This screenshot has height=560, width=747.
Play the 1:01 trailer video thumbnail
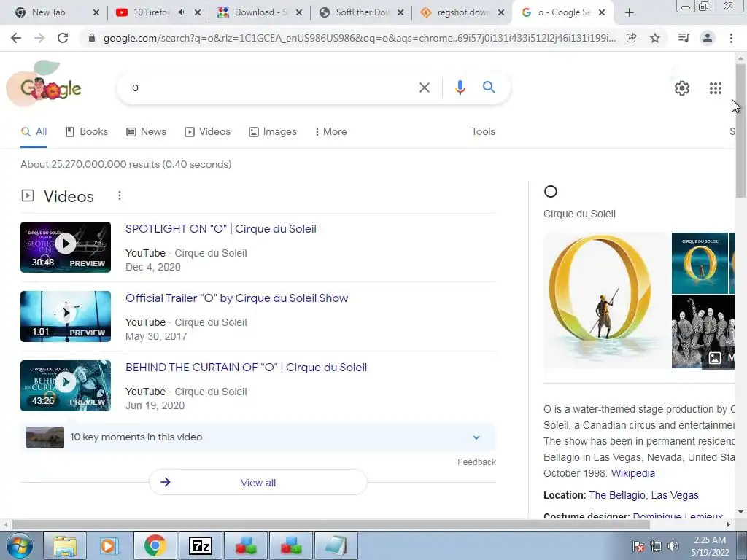coord(66,316)
